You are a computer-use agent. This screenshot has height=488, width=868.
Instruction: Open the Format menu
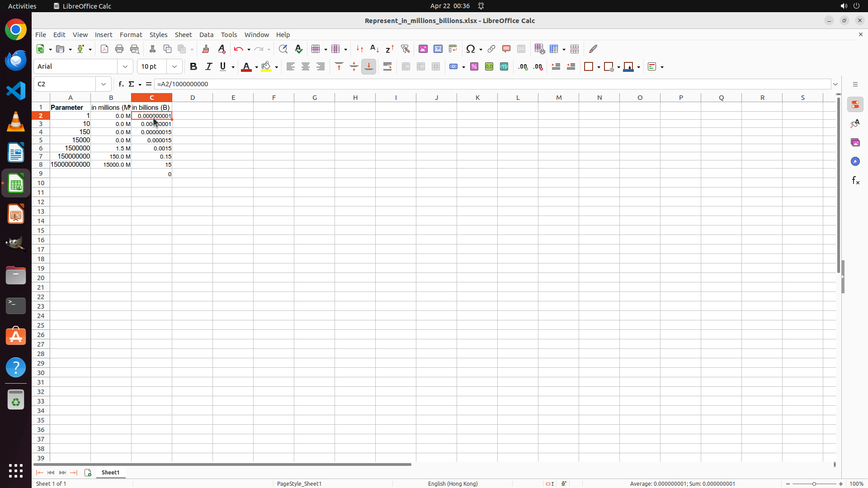click(x=131, y=35)
